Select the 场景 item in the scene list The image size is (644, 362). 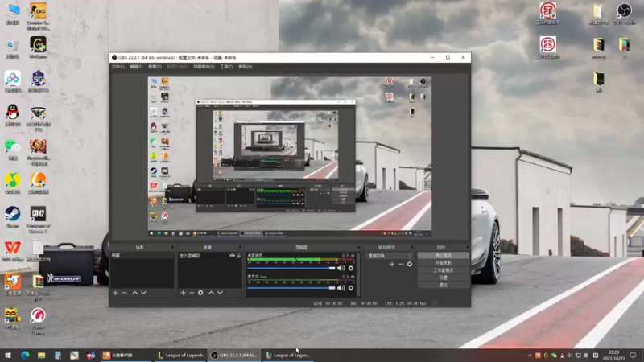[x=142, y=256]
